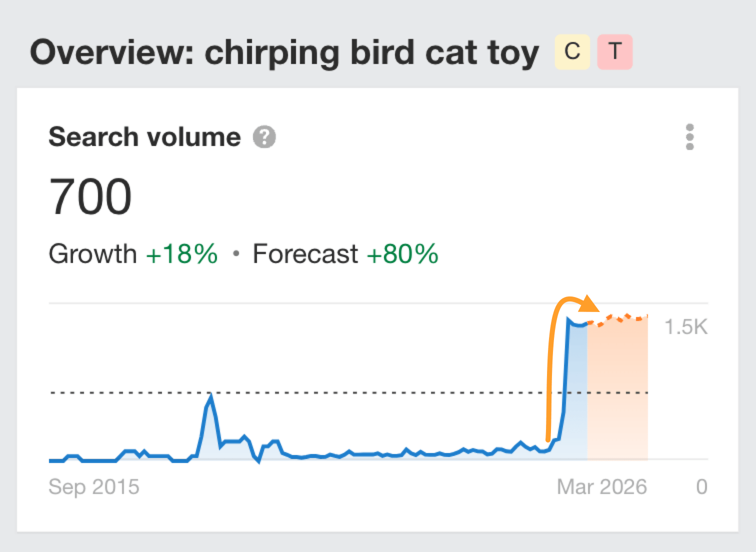This screenshot has height=552, width=756.
Task: Expand the vertical ellipsis options menu
Action: pos(689,136)
